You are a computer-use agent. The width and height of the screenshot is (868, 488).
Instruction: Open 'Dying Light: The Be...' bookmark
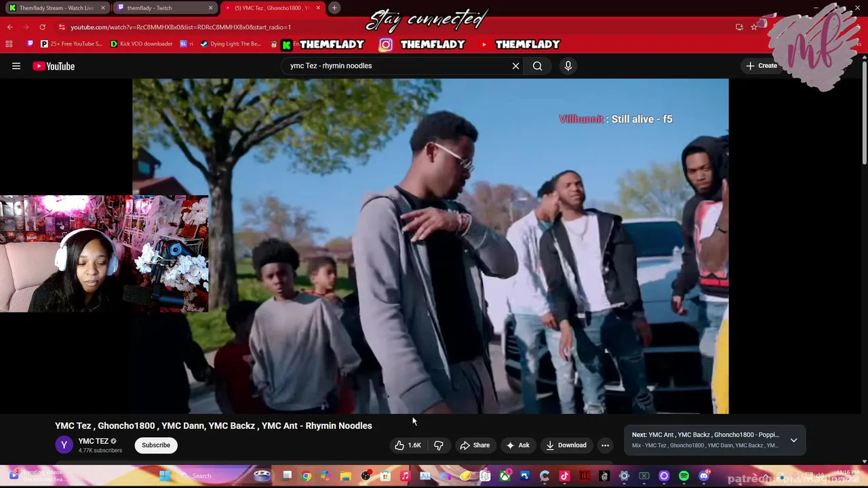(x=231, y=44)
